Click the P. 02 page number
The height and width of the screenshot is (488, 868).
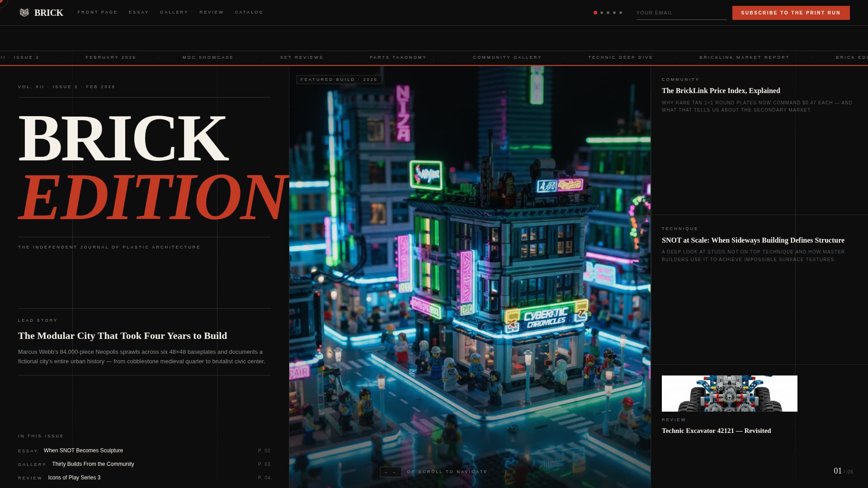(x=264, y=451)
